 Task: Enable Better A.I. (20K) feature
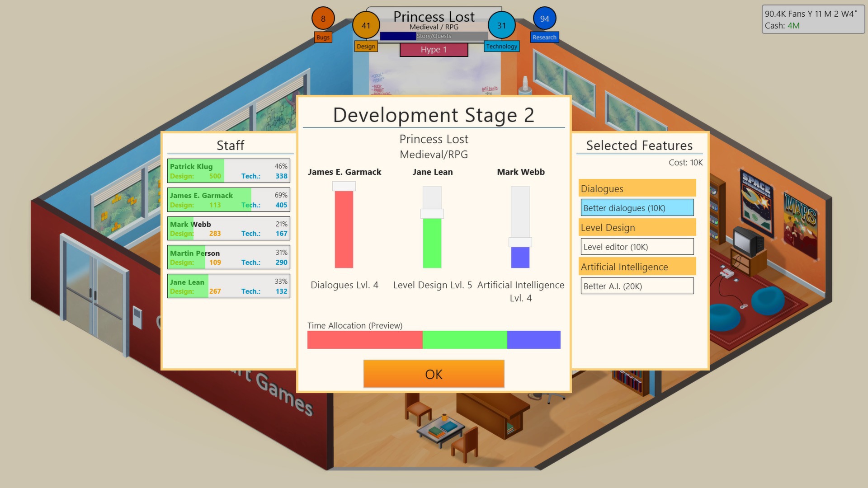click(636, 286)
